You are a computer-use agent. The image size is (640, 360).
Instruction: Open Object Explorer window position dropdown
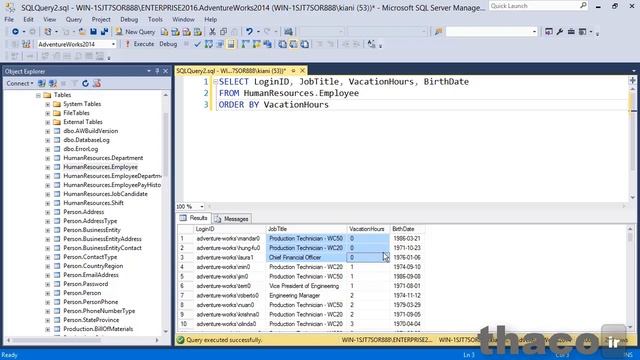[149, 71]
